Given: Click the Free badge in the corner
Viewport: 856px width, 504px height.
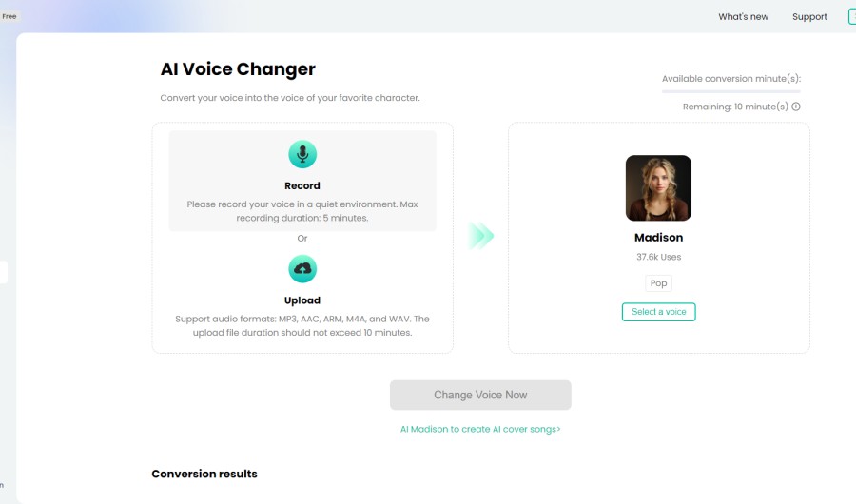Looking at the screenshot, I should (x=9, y=16).
